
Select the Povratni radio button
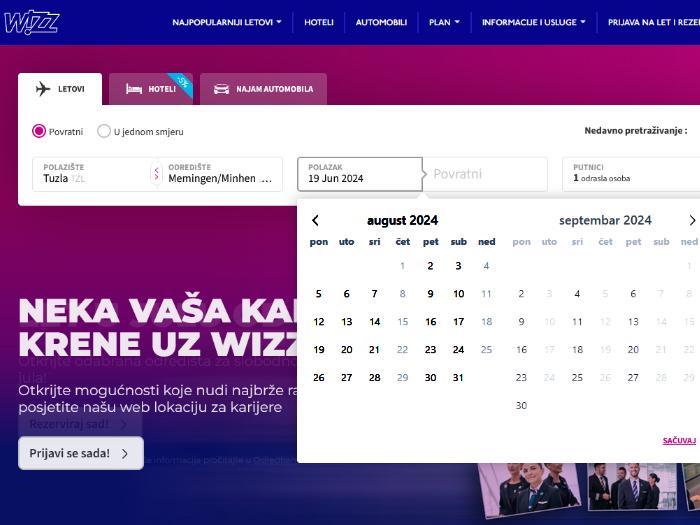click(x=39, y=131)
